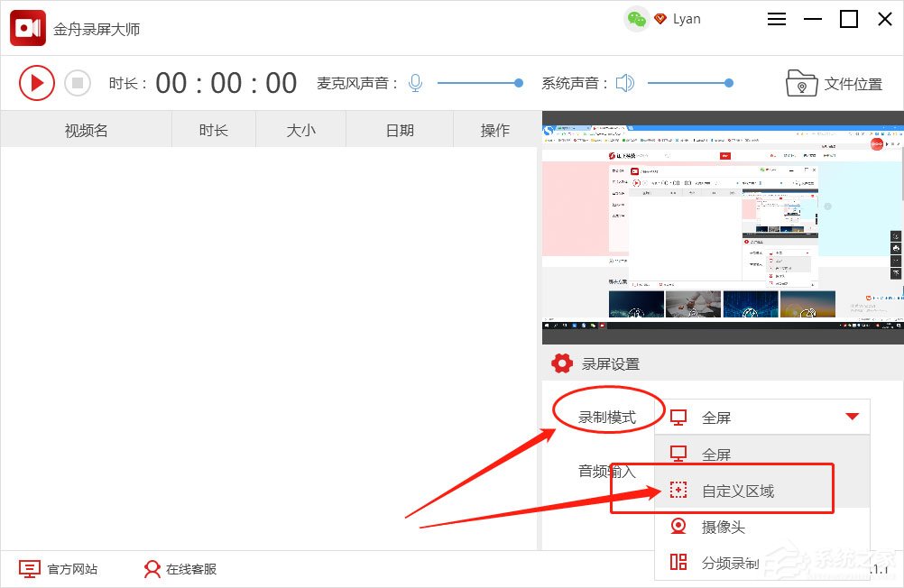Click the microphone volume slider handle
This screenshot has height=588, width=904.
(519, 82)
